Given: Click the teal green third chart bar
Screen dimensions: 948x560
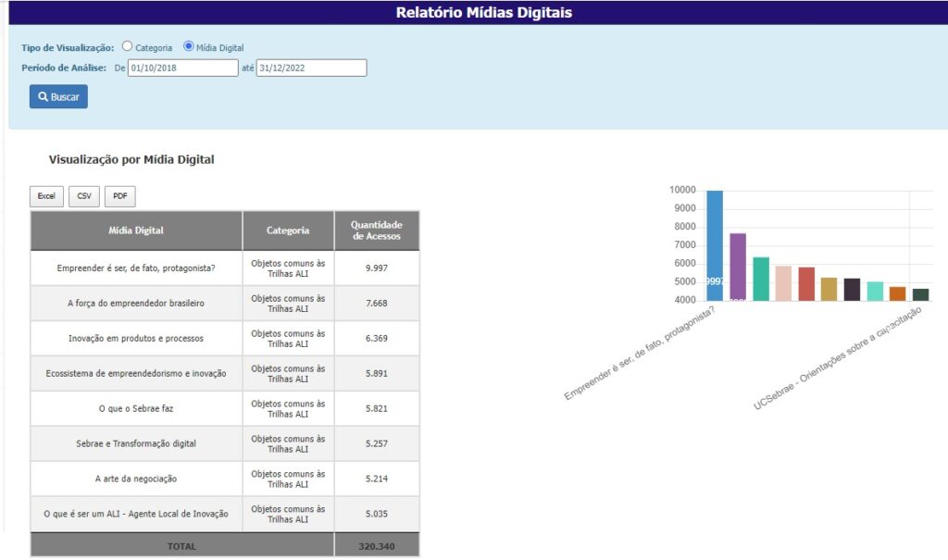Looking at the screenshot, I should (761, 279).
